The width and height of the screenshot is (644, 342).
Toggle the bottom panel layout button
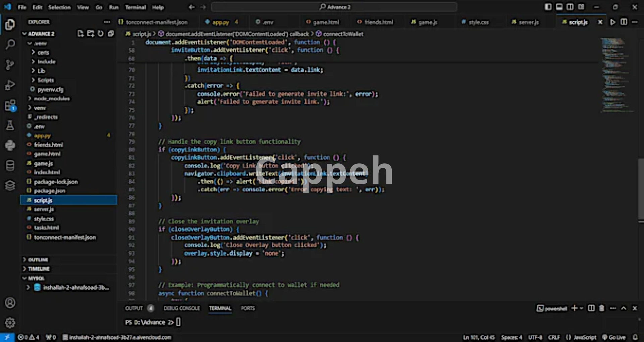click(559, 7)
